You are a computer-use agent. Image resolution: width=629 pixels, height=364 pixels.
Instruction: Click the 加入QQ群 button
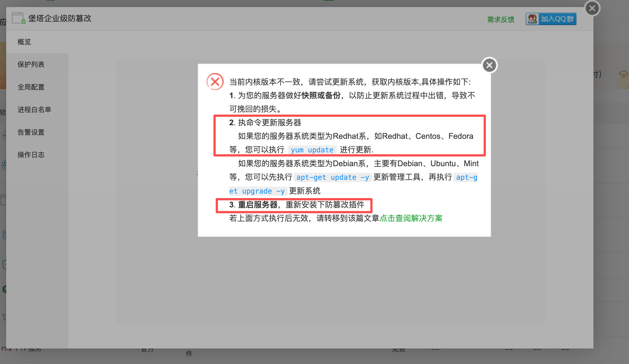click(551, 19)
